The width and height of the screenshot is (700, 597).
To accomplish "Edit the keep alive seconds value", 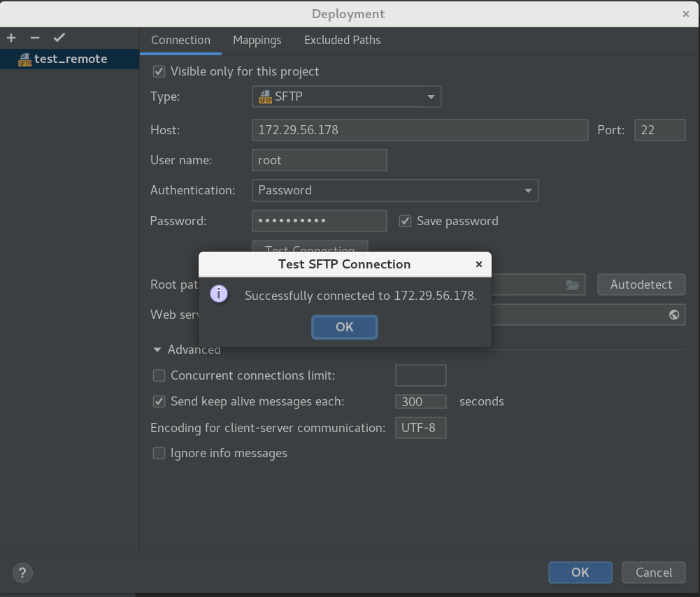I will (x=420, y=401).
